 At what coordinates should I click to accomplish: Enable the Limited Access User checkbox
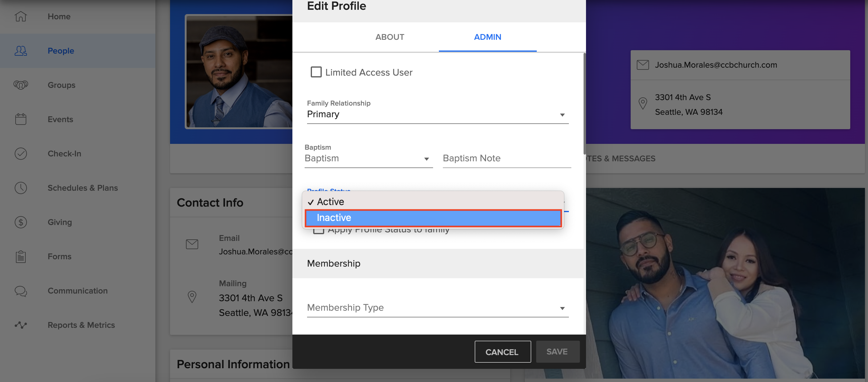pos(316,72)
